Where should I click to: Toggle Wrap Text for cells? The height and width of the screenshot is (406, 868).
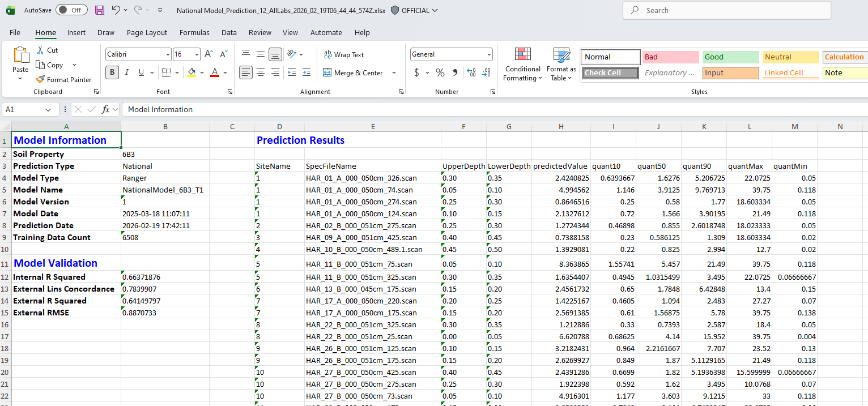344,55
